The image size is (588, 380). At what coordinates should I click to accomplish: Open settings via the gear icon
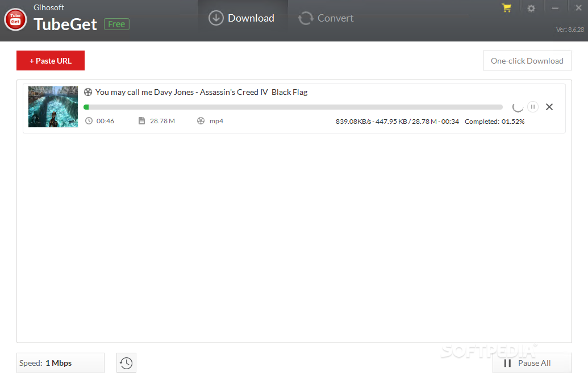click(x=531, y=9)
